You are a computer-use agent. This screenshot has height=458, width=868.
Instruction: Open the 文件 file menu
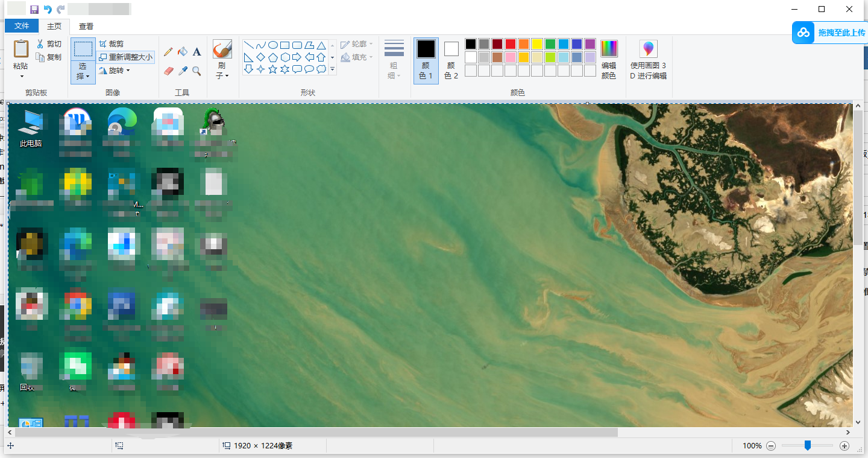point(22,26)
